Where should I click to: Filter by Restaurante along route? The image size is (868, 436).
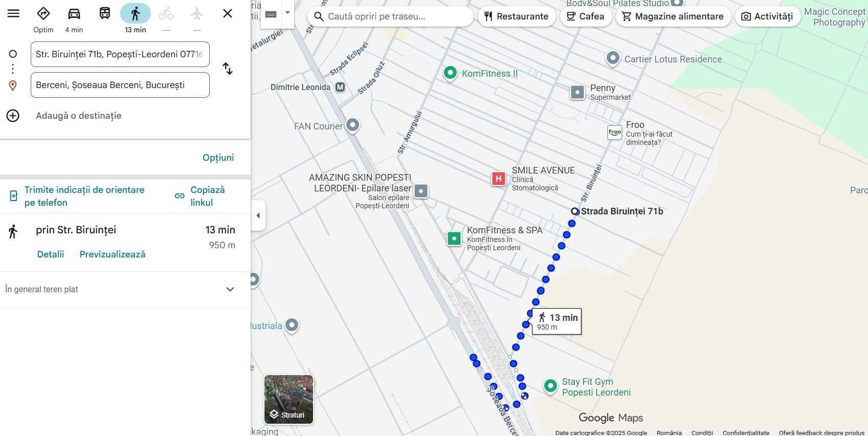click(x=516, y=16)
